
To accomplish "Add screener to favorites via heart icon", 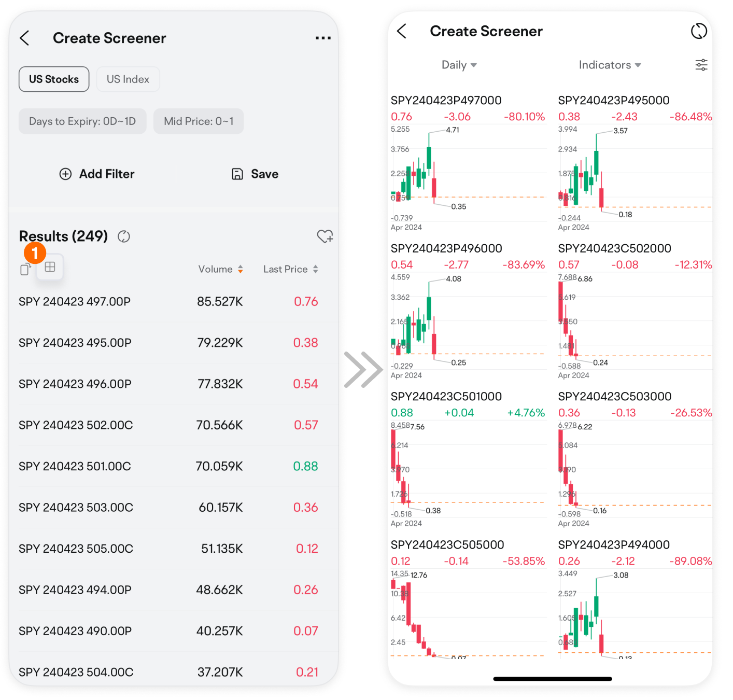I will coord(325,236).
